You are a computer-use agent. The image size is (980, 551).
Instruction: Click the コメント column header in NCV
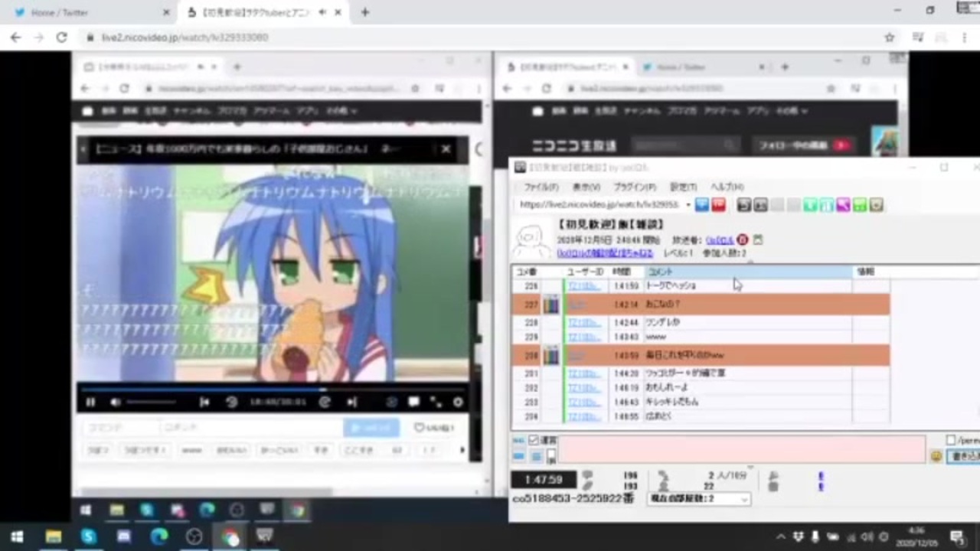[x=748, y=272]
